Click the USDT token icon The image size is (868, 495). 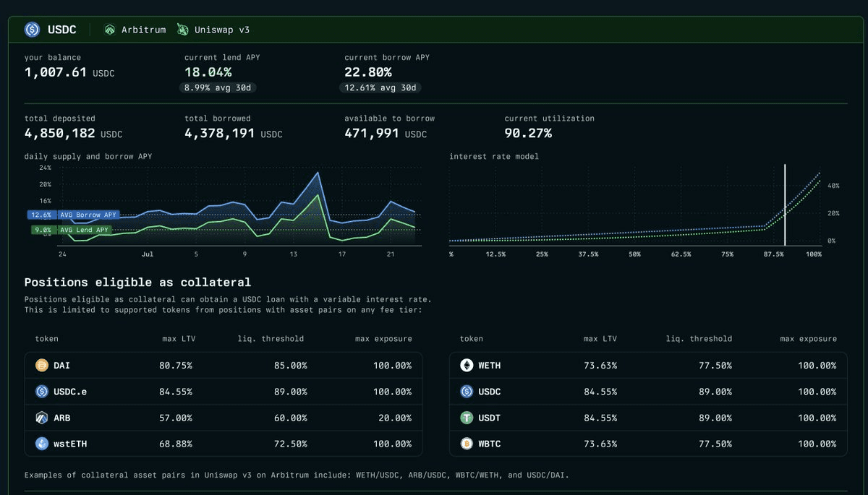(467, 418)
